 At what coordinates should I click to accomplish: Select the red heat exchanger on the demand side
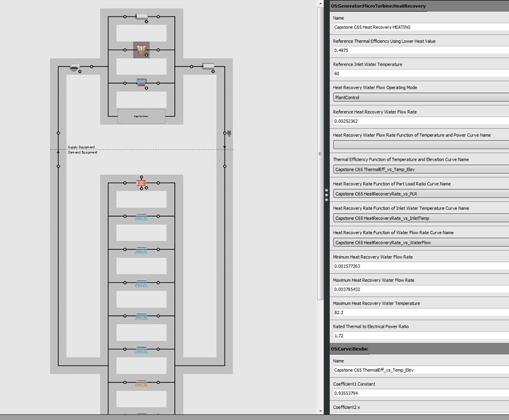click(141, 183)
